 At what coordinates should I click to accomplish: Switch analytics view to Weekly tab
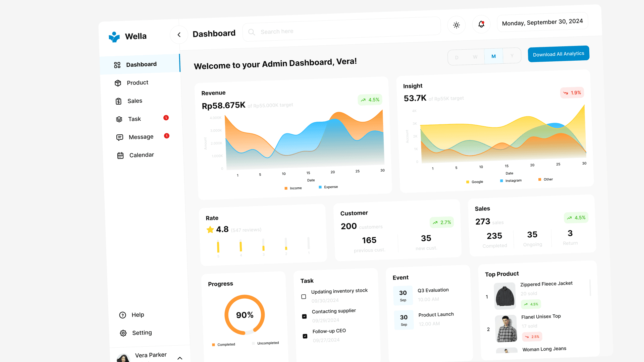(475, 57)
